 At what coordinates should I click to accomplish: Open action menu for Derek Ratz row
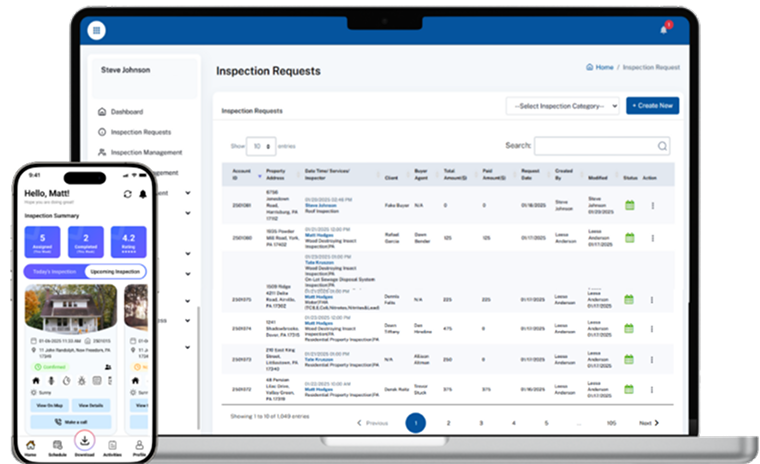click(652, 389)
